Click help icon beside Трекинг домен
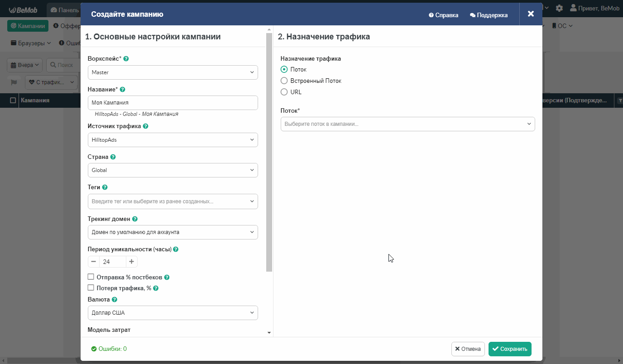 click(x=135, y=219)
